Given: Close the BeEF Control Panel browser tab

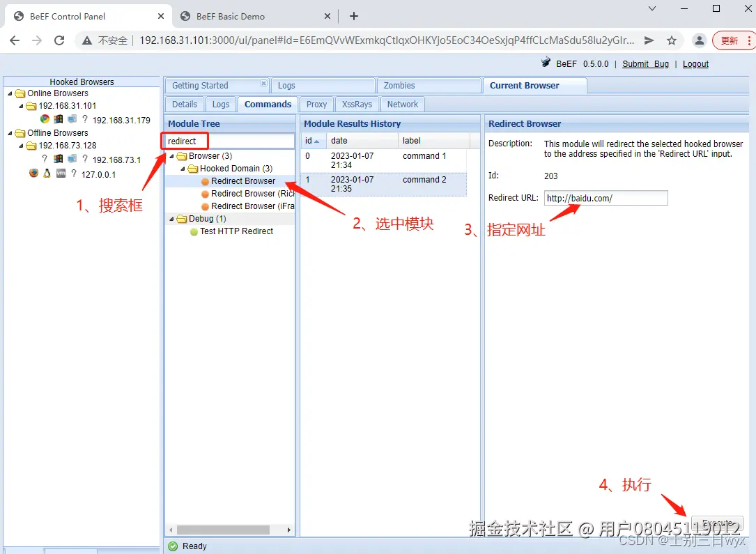Looking at the screenshot, I should (161, 17).
